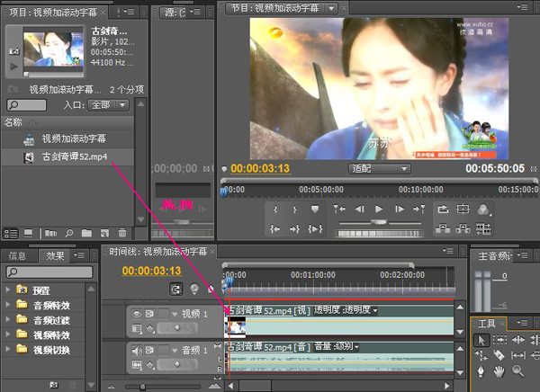Click Go to Out Point button
This screenshot has height=392, width=540.
[295, 229]
